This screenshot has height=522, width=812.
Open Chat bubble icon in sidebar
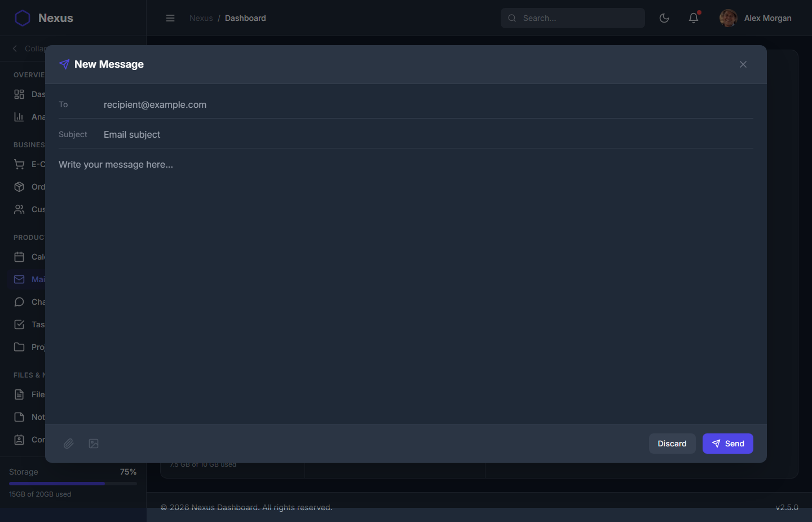click(19, 302)
